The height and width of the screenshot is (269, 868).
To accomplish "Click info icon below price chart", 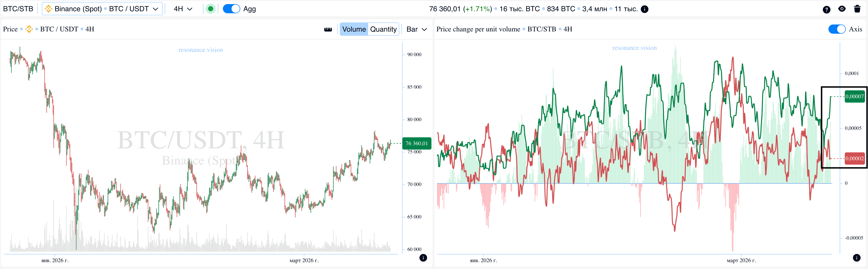I will [423, 258].
